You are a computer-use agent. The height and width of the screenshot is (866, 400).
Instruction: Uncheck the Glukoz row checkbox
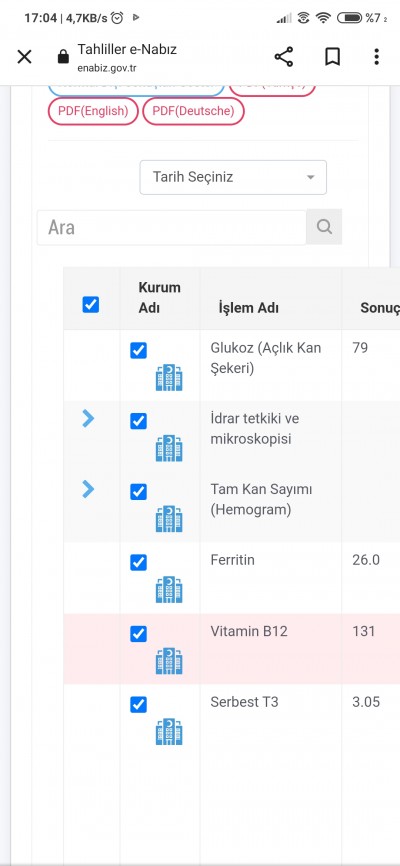click(x=139, y=351)
